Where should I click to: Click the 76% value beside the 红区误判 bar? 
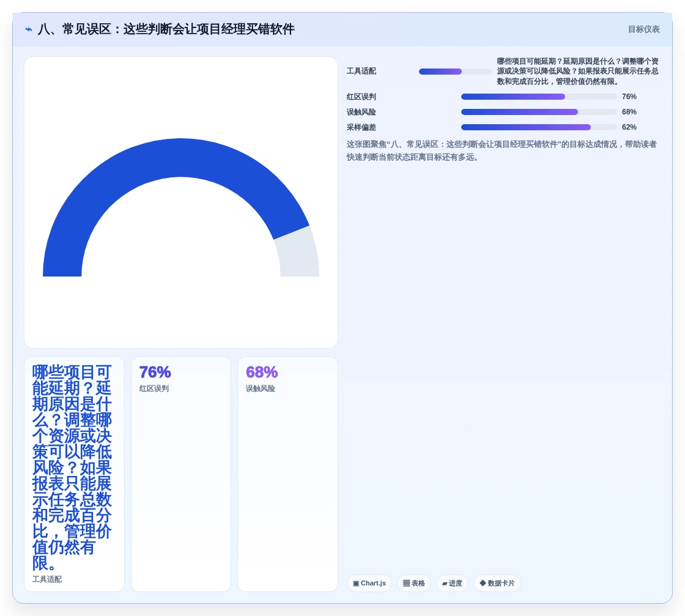(629, 97)
